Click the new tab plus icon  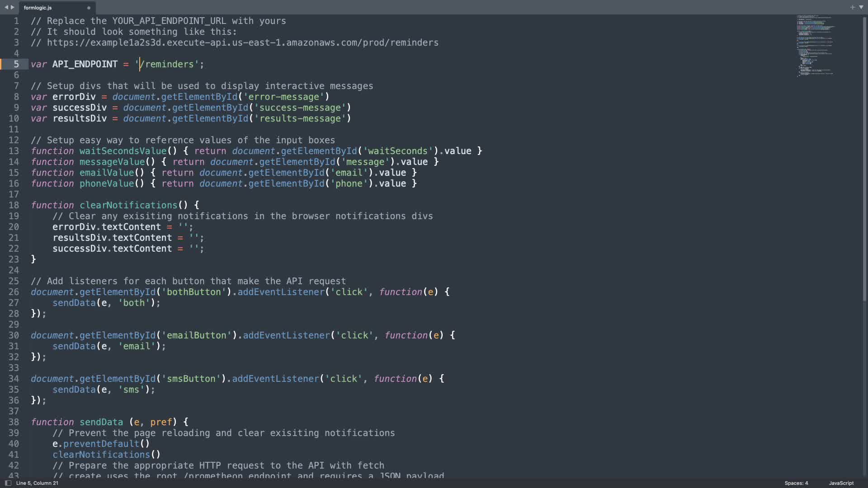pyautogui.click(x=852, y=7)
